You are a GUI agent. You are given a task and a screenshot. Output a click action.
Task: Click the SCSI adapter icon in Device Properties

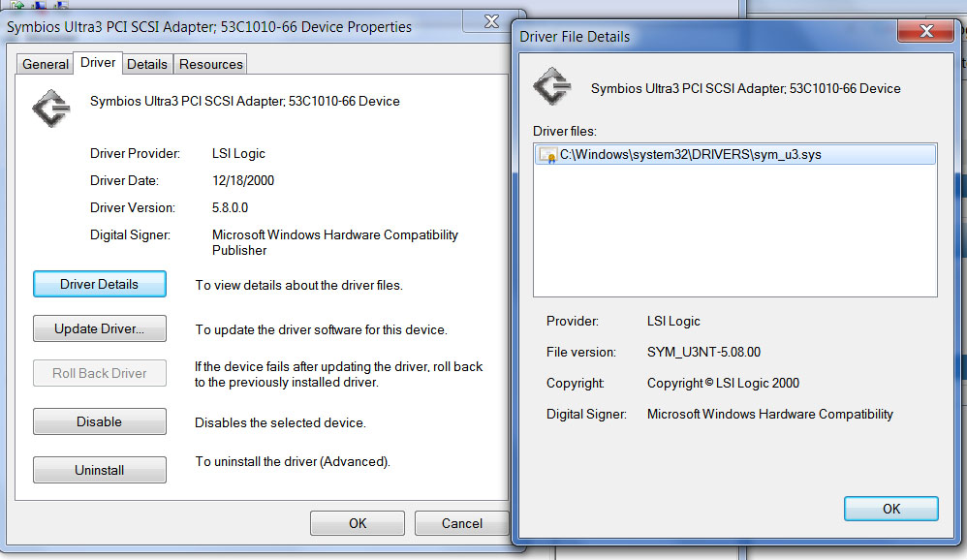tap(51, 109)
